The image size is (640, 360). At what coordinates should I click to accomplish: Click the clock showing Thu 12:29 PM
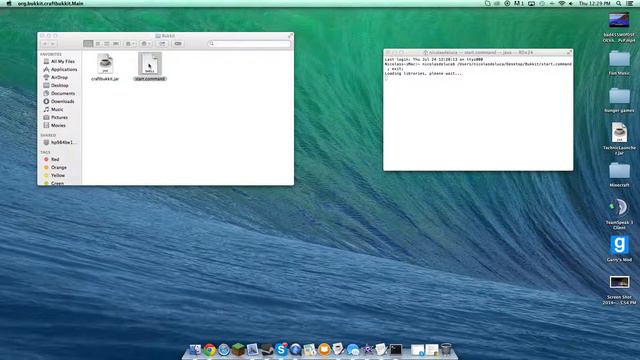click(x=594, y=3)
